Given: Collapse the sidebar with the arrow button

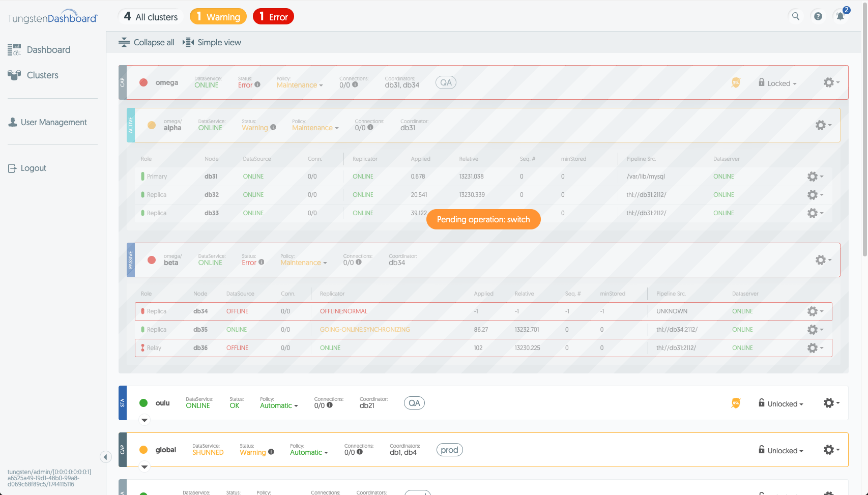Looking at the screenshot, I should [x=105, y=457].
